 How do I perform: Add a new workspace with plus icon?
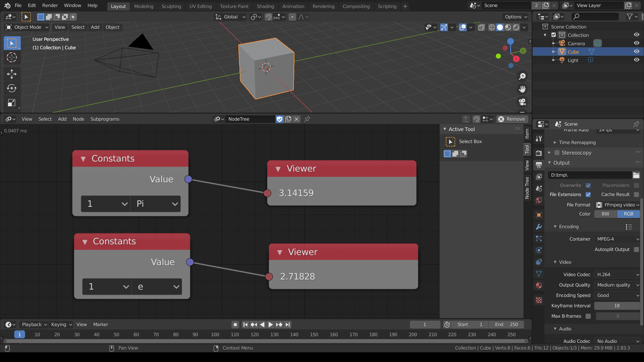(x=406, y=6)
